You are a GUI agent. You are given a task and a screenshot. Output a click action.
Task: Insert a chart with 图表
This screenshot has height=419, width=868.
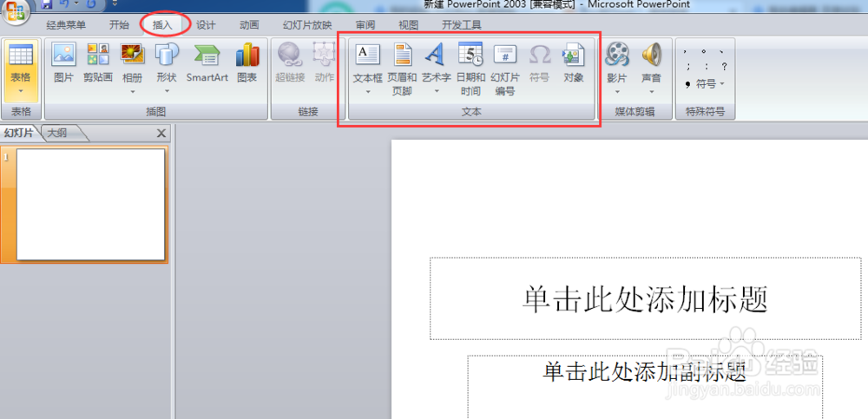(x=247, y=62)
